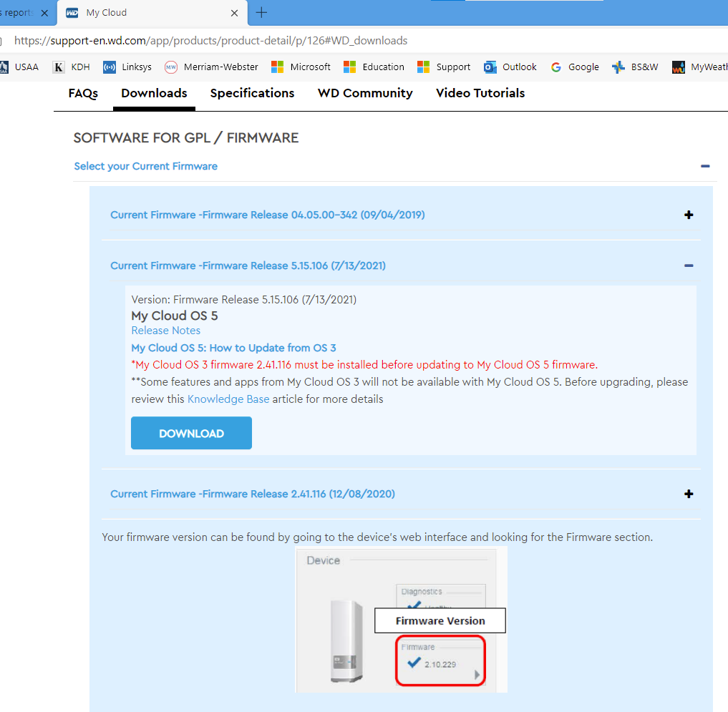The height and width of the screenshot is (712, 728).
Task: Open My Cloud OS 5 update guide link
Action: pos(233,348)
